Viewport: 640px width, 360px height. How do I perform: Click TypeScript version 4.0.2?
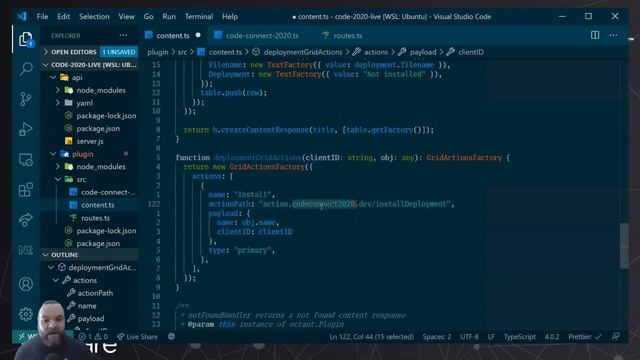pyautogui.click(x=552, y=337)
